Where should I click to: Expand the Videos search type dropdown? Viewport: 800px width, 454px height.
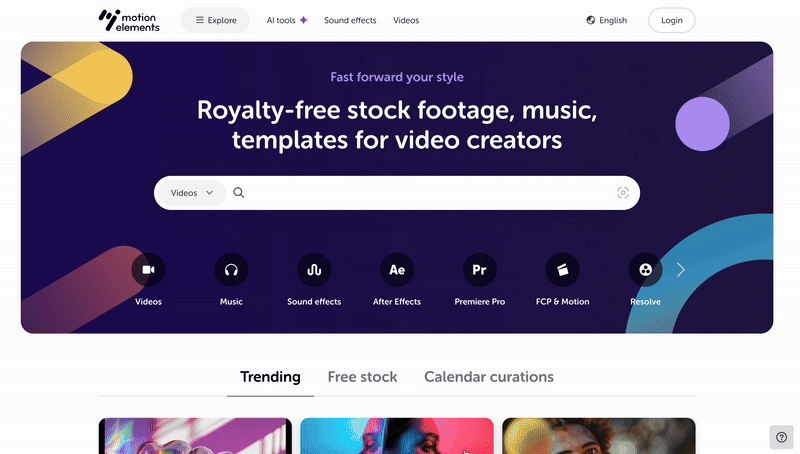click(x=192, y=193)
